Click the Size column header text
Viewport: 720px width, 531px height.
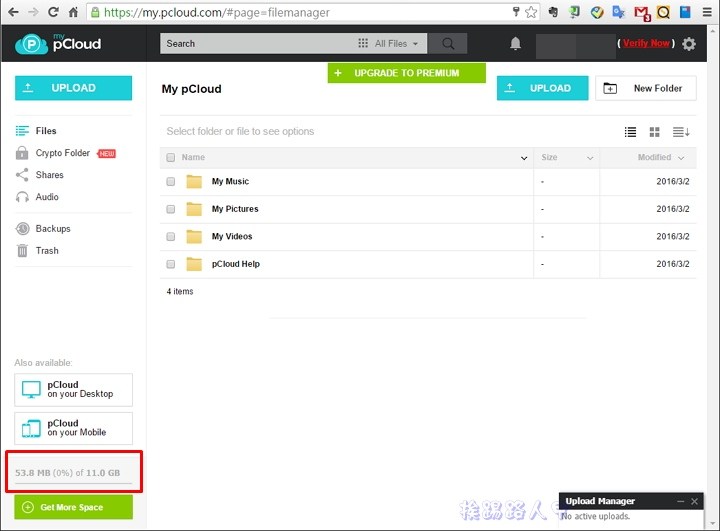(x=549, y=158)
